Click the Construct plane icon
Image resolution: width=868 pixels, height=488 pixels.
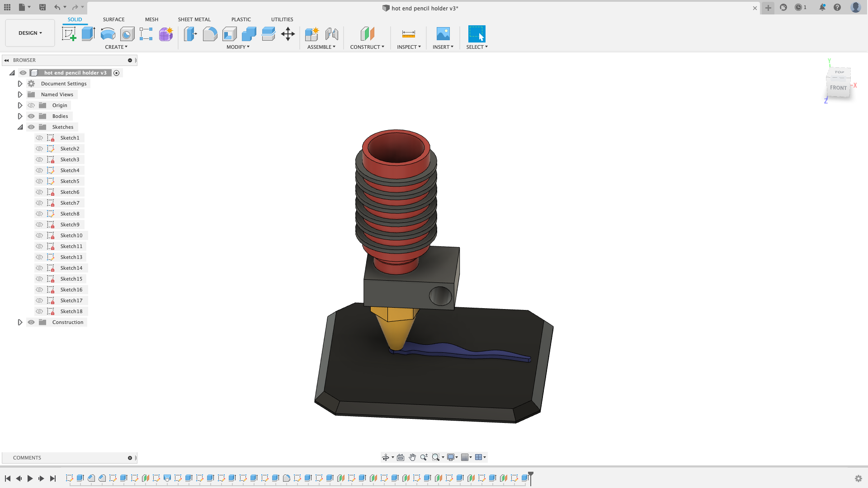coord(367,34)
